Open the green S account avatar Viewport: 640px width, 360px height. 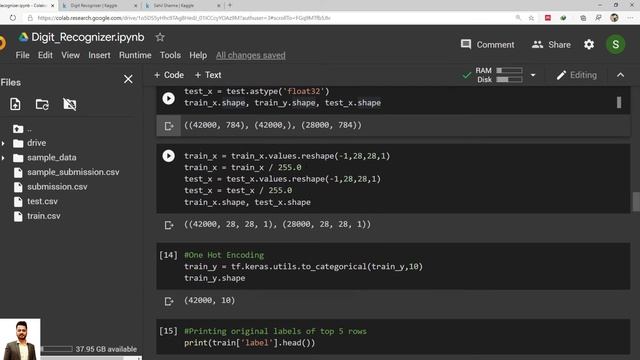(x=616, y=44)
